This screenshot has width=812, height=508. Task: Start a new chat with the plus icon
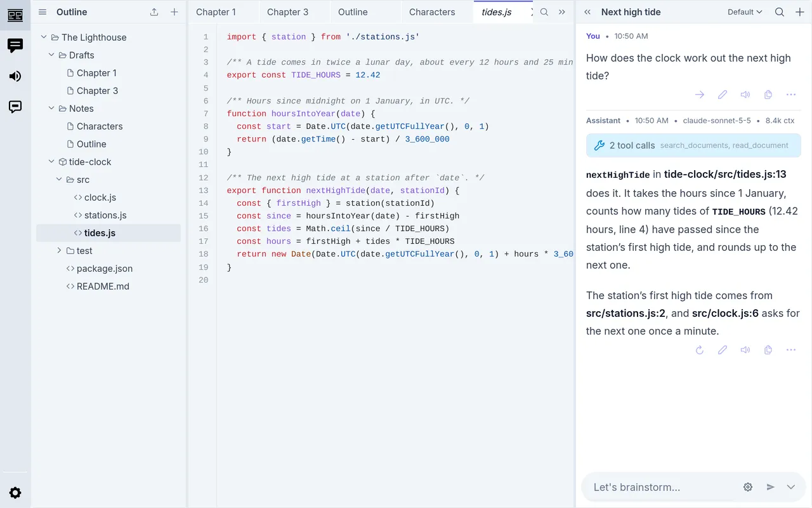800,12
